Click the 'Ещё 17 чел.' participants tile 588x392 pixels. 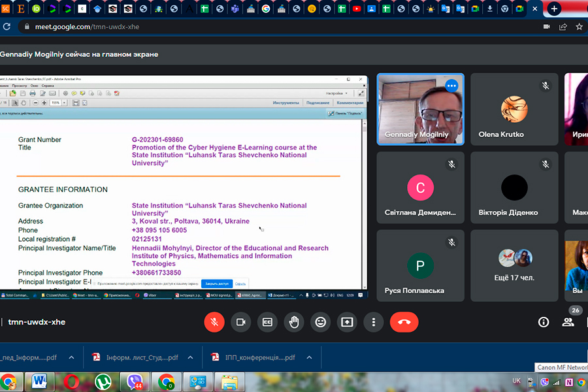point(514,265)
